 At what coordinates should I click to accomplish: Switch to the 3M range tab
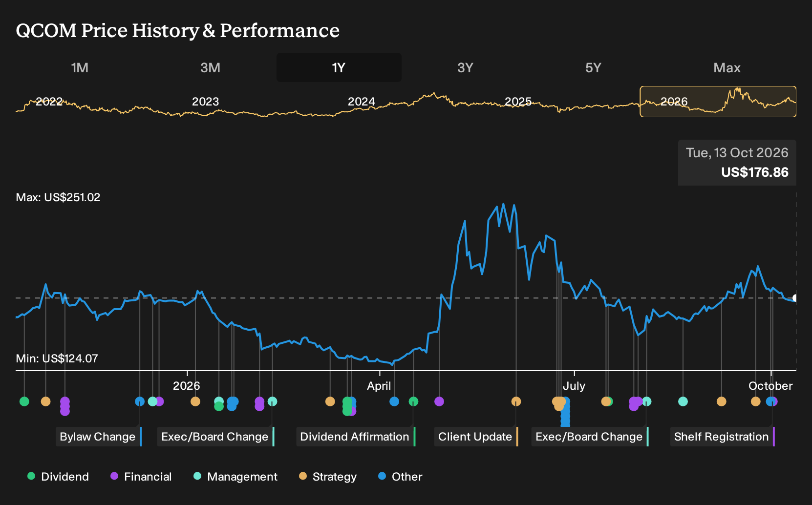click(210, 67)
